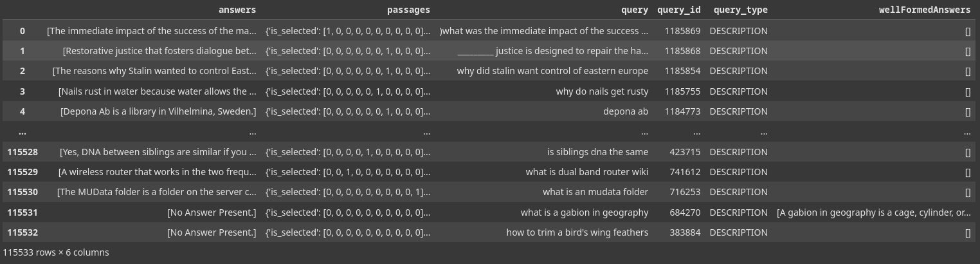Click the passages cell in row 2
This screenshot has width=980, height=264.
(x=348, y=71)
